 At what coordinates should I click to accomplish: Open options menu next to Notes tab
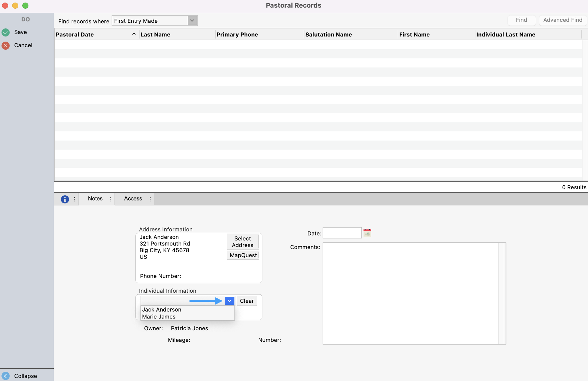pyautogui.click(x=111, y=199)
